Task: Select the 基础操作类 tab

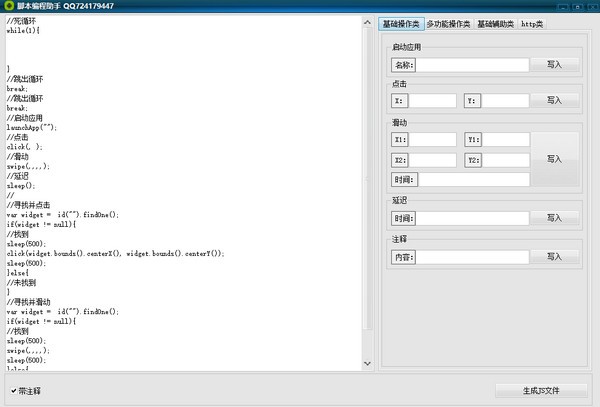Action: tap(401, 24)
